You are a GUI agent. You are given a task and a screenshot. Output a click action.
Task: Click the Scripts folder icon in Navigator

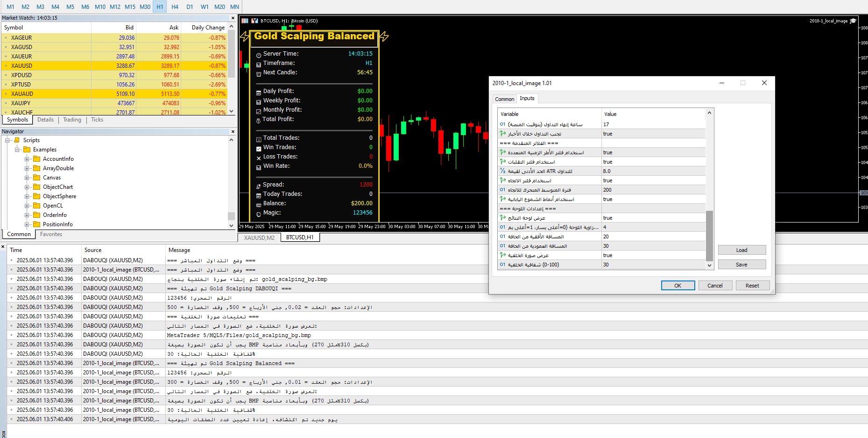(17, 140)
